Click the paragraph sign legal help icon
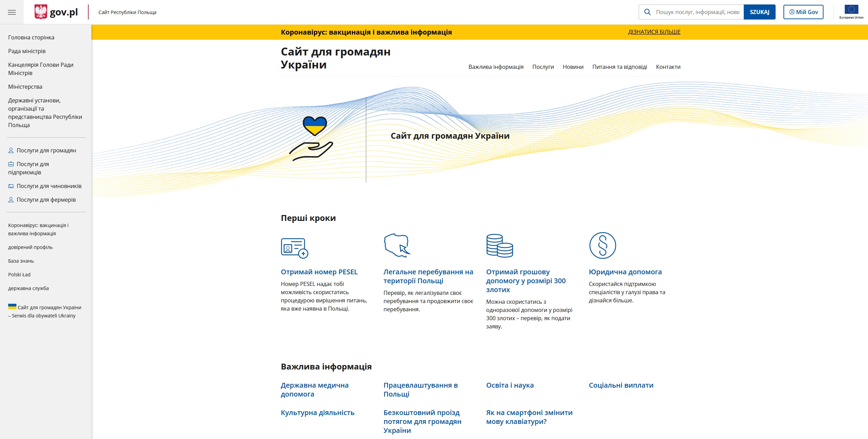 [602, 246]
